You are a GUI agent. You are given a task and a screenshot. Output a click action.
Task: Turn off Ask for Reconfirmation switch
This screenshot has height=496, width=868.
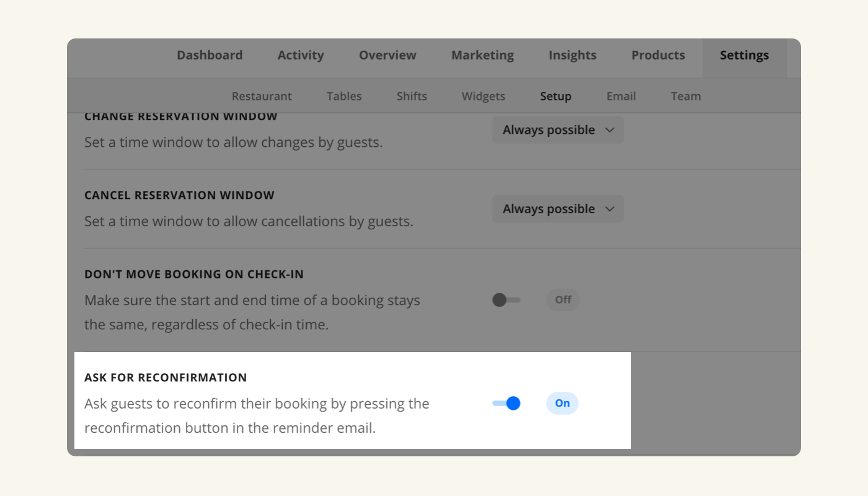pyautogui.click(x=506, y=404)
